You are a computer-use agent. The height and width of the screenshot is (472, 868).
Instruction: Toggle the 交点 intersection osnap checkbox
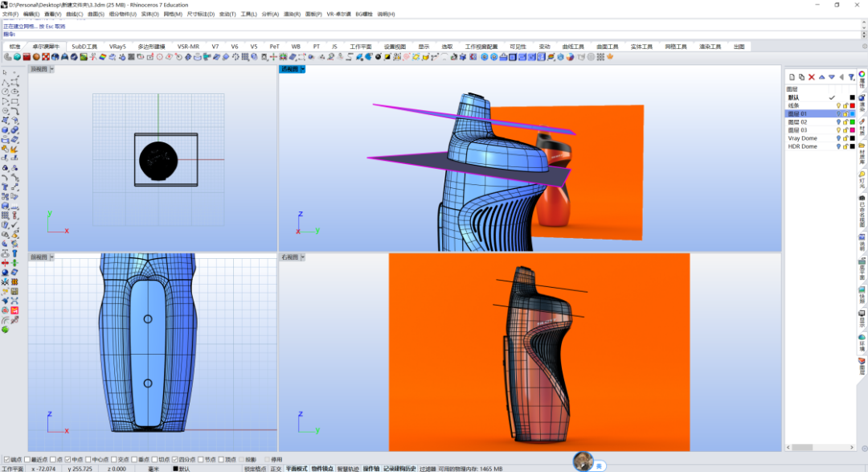tap(114, 459)
